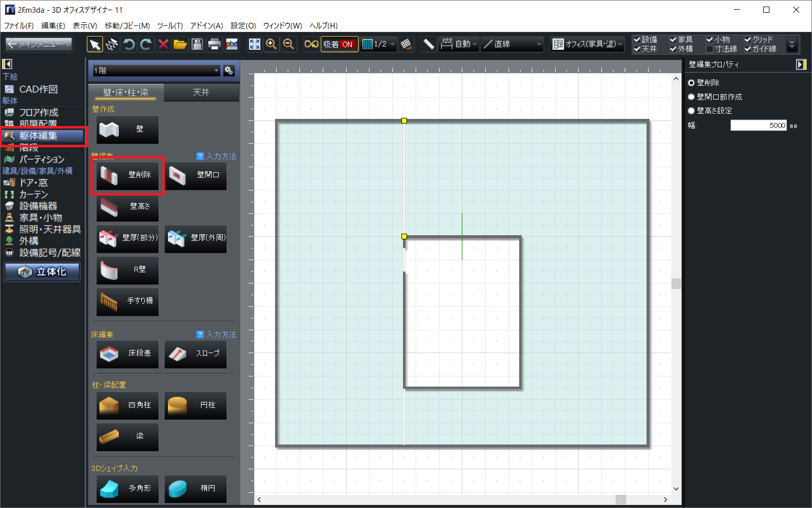This screenshot has width=812, height=508.
Task: Select the 壁開口 wall opening tool
Action: [x=195, y=175]
